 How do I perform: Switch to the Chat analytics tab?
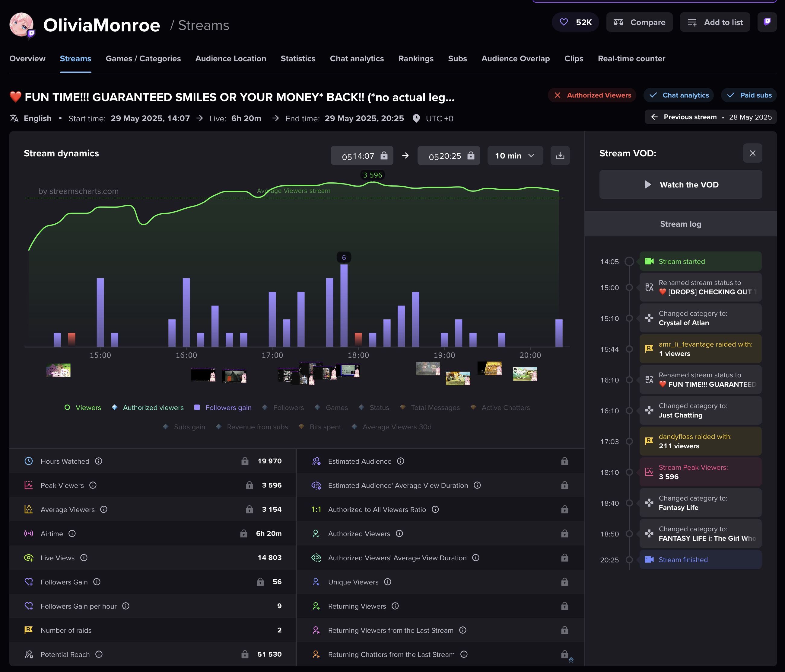[357, 58]
